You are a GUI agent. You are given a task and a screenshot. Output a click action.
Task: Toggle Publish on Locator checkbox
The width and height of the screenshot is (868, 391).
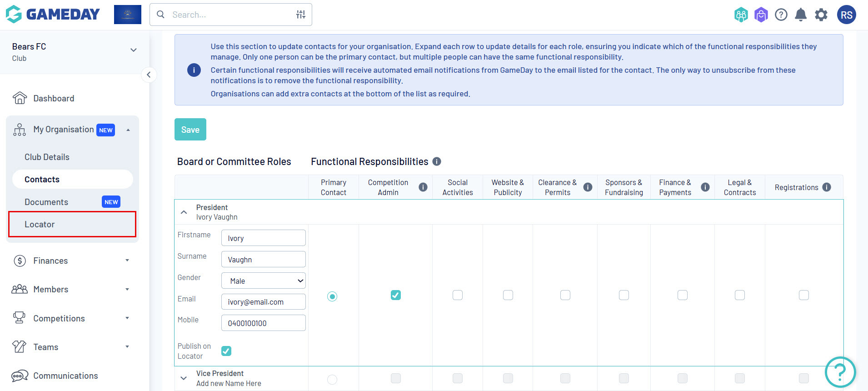click(226, 351)
